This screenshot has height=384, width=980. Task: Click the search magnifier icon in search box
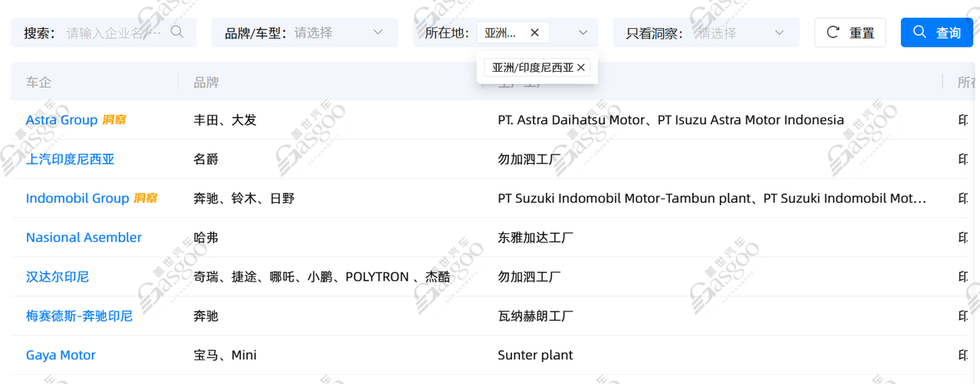(177, 32)
